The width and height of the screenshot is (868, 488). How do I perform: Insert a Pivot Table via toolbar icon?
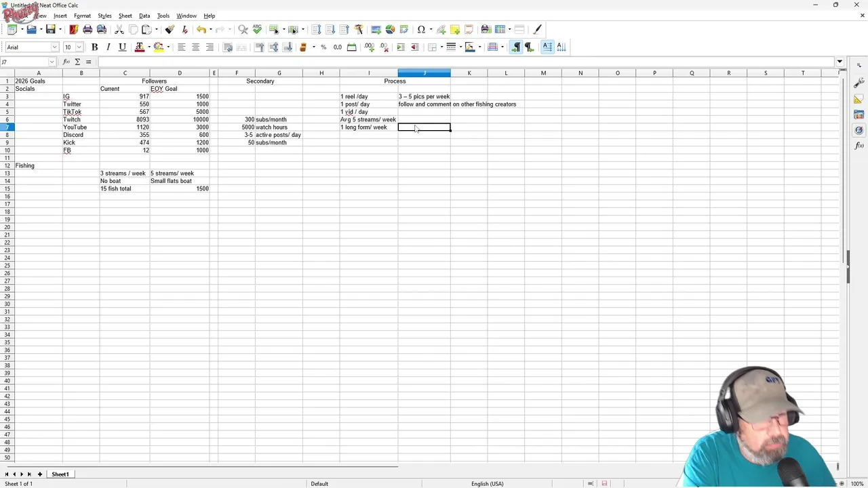click(x=404, y=29)
